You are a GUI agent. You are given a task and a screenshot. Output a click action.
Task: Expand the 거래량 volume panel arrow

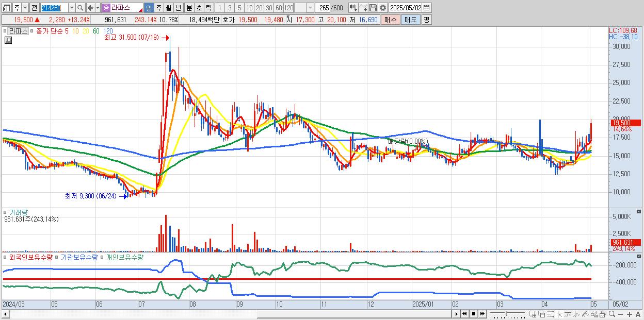tap(6, 212)
